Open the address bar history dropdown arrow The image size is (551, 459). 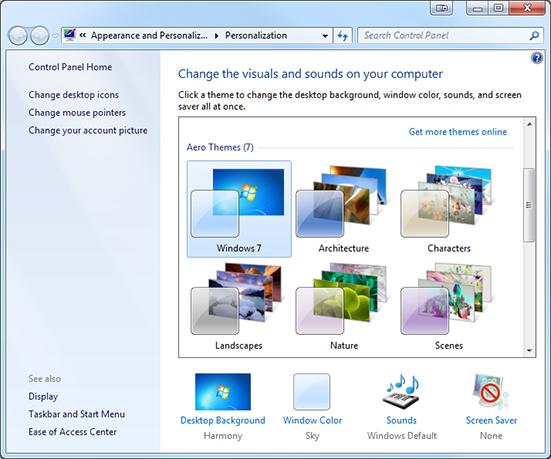point(325,36)
